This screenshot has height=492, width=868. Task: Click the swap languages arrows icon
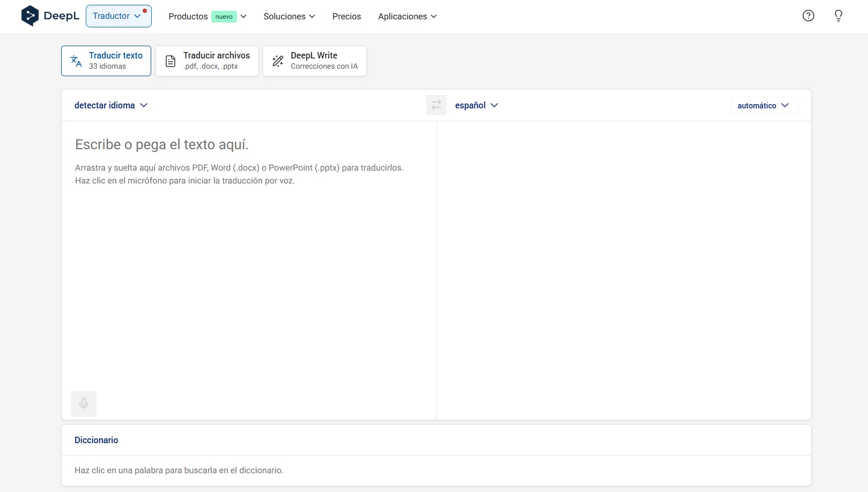[436, 105]
